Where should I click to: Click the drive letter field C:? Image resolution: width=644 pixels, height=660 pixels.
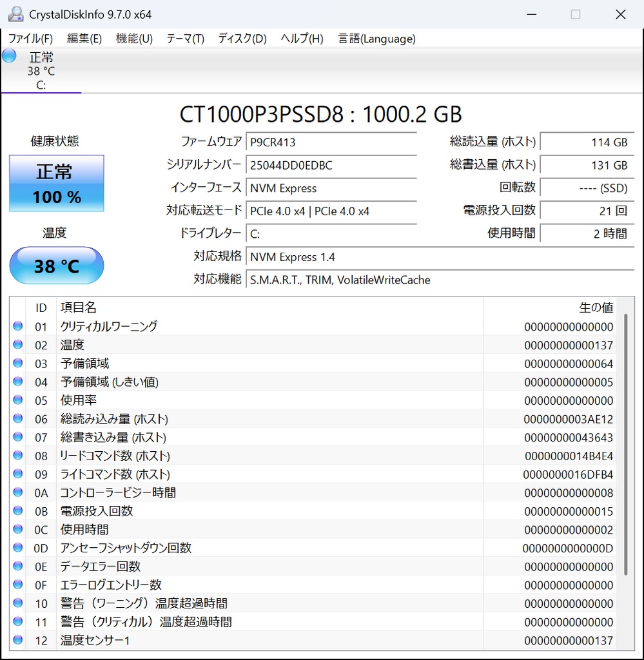click(332, 233)
